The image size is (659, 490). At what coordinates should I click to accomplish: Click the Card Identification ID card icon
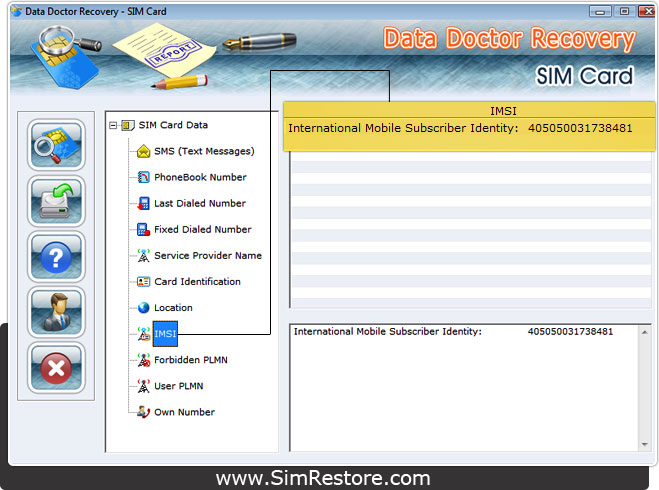tap(143, 282)
